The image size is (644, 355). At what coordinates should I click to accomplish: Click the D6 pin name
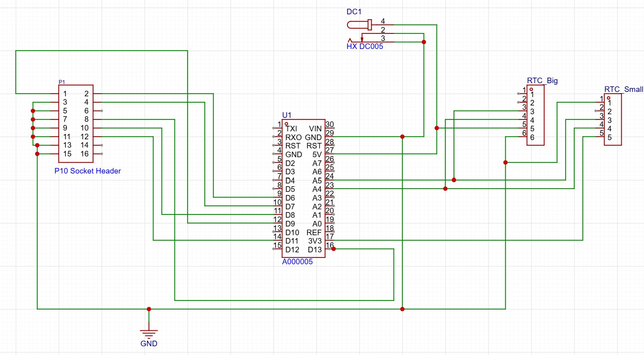290,198
